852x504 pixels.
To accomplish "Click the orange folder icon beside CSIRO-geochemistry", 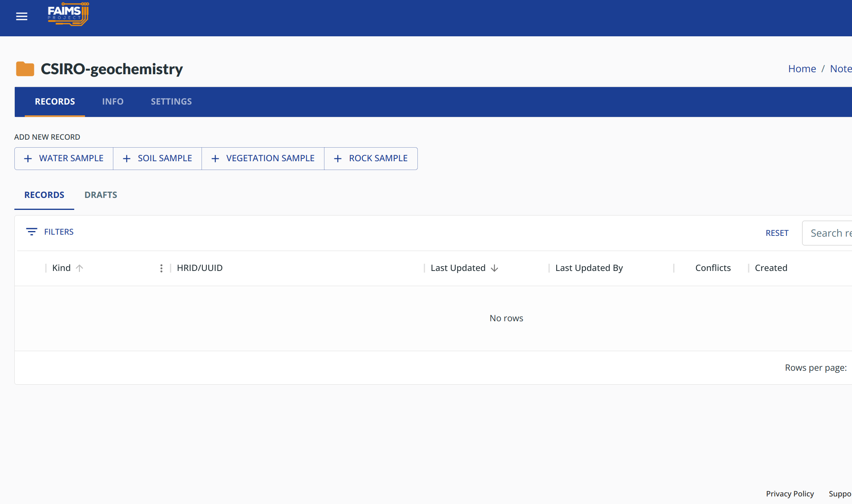I will pyautogui.click(x=25, y=69).
